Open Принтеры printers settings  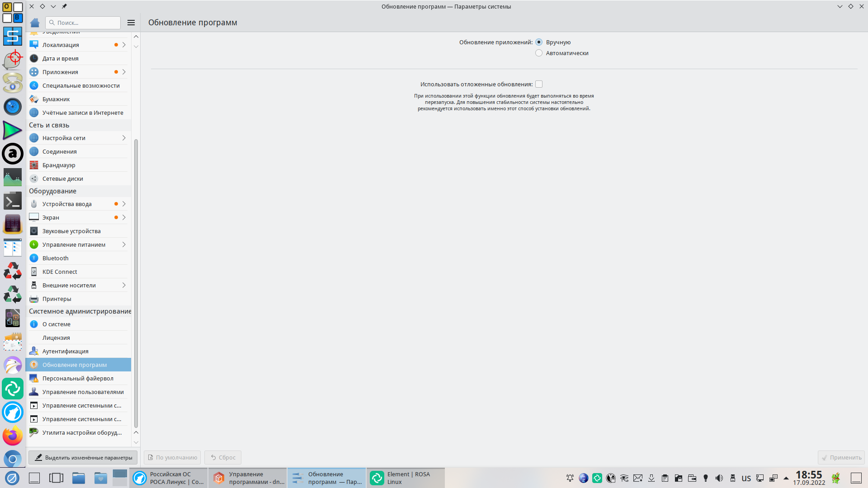(57, 299)
